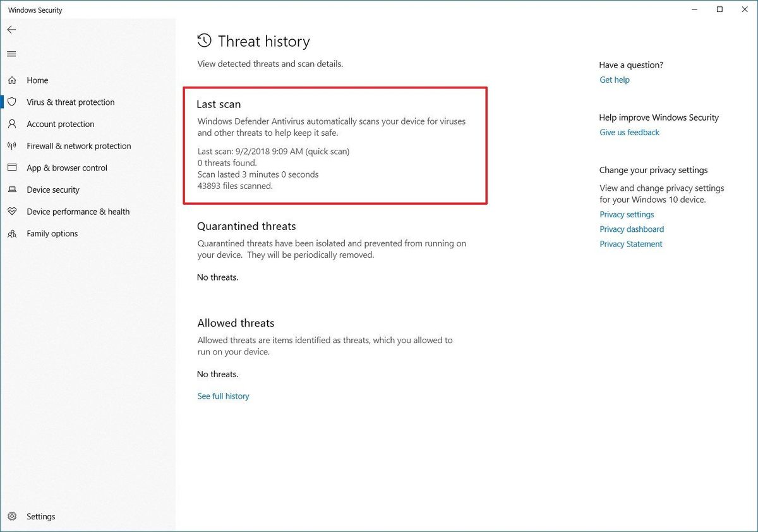758x532 pixels.
Task: Open Family options
Action: [x=52, y=233]
